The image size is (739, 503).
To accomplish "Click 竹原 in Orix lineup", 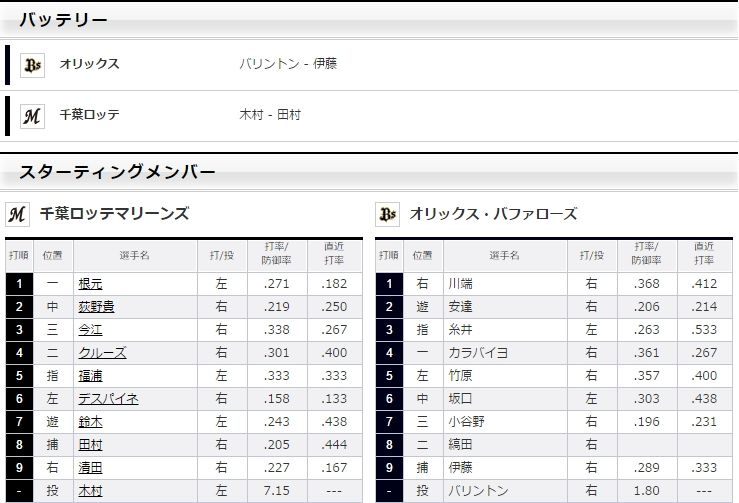I will click(460, 376).
